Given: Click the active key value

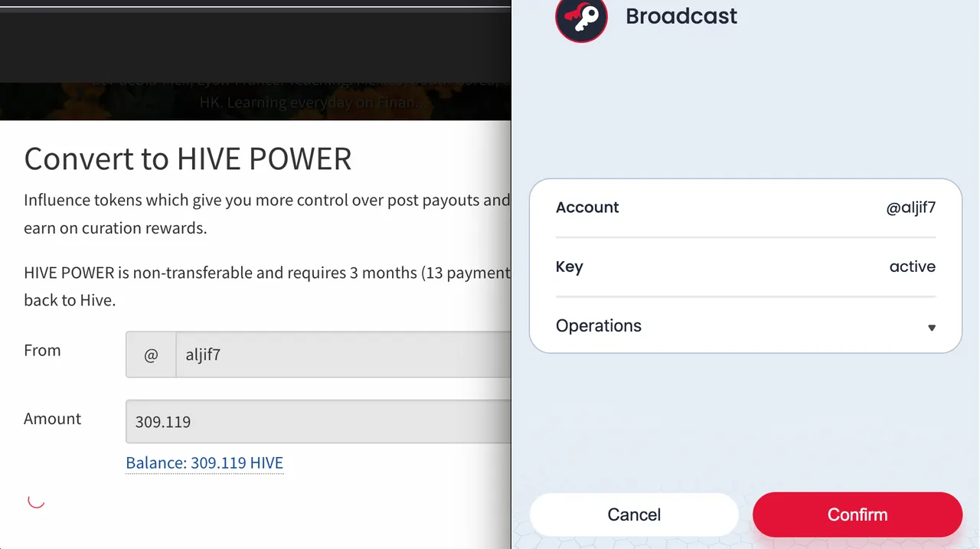Looking at the screenshot, I should [913, 266].
